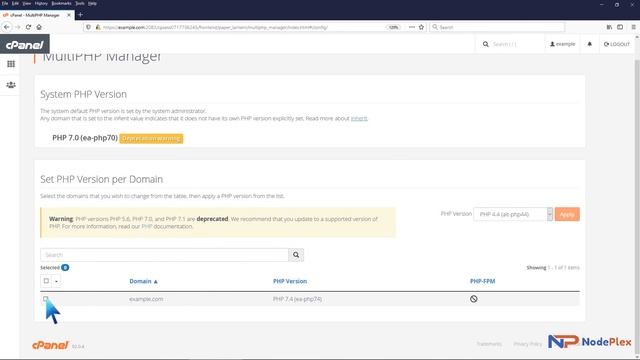
Task: Click the tracking protection shield icon
Action: coord(89,27)
